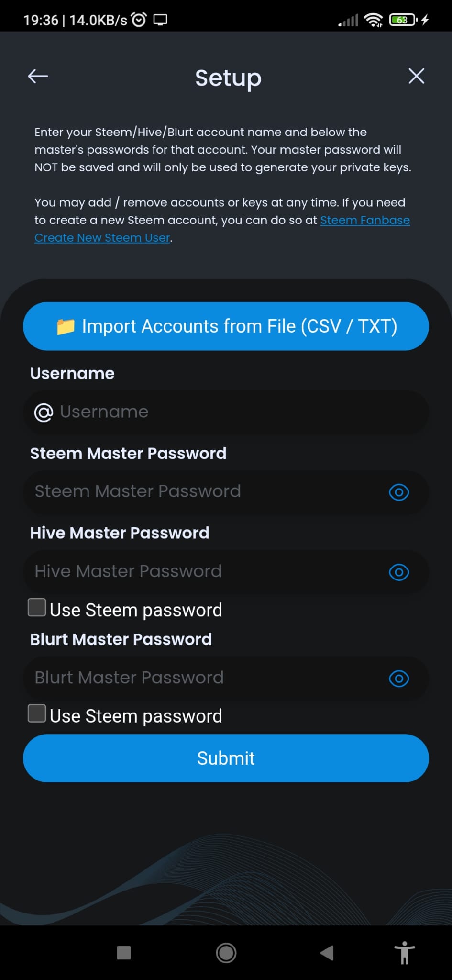Go back using the arrow icon
452x980 pixels.
click(x=38, y=76)
